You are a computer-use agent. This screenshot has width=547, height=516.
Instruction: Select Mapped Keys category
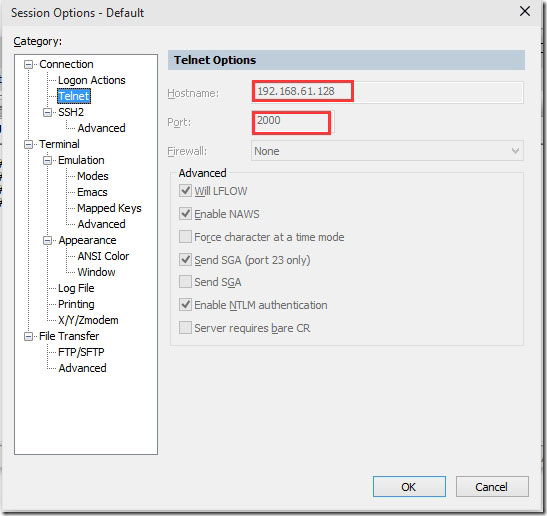[109, 208]
